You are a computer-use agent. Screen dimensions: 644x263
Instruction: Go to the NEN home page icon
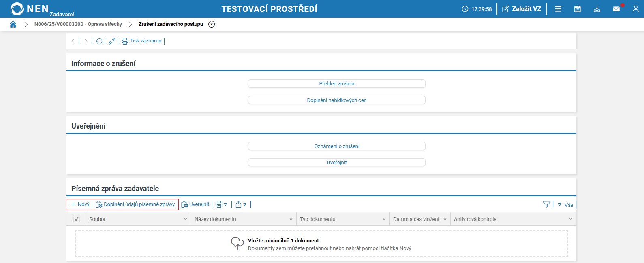[13, 24]
